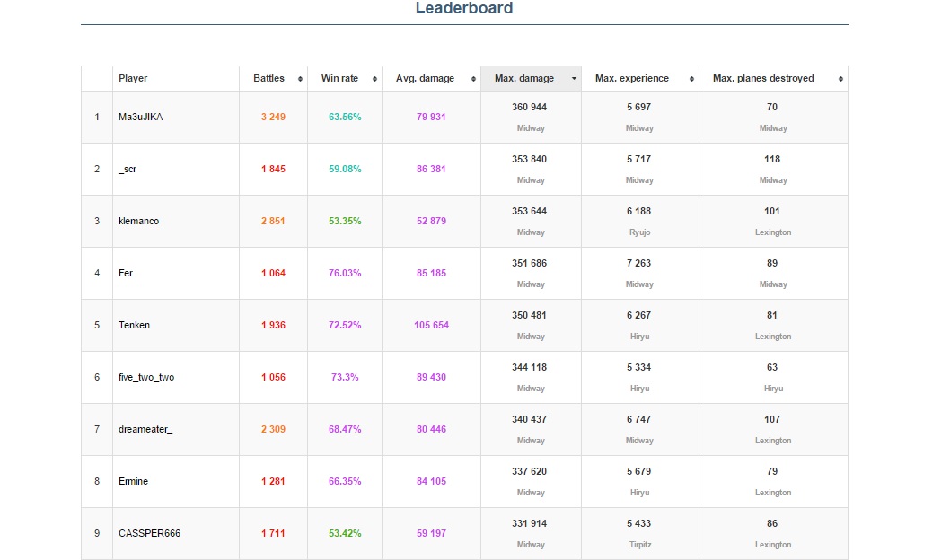Select Fer win rate 76.03%
Image resolution: width=950 pixels, height=560 pixels.
click(x=345, y=273)
